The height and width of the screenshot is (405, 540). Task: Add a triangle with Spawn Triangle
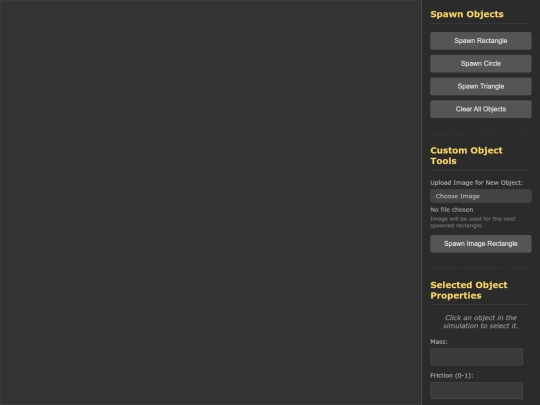tap(480, 86)
